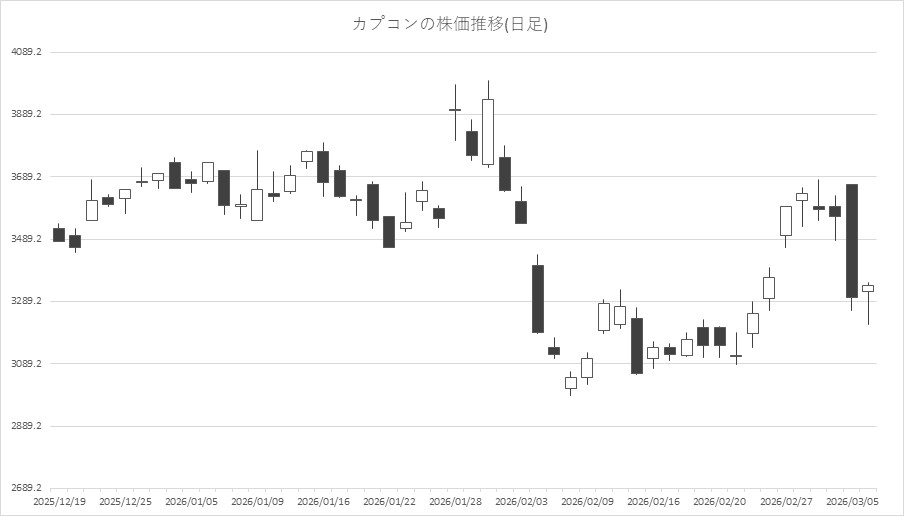904x516 pixels.
Task: Click the chart title カプコンの株価推移(日足)
Action: pyautogui.click(x=450, y=24)
